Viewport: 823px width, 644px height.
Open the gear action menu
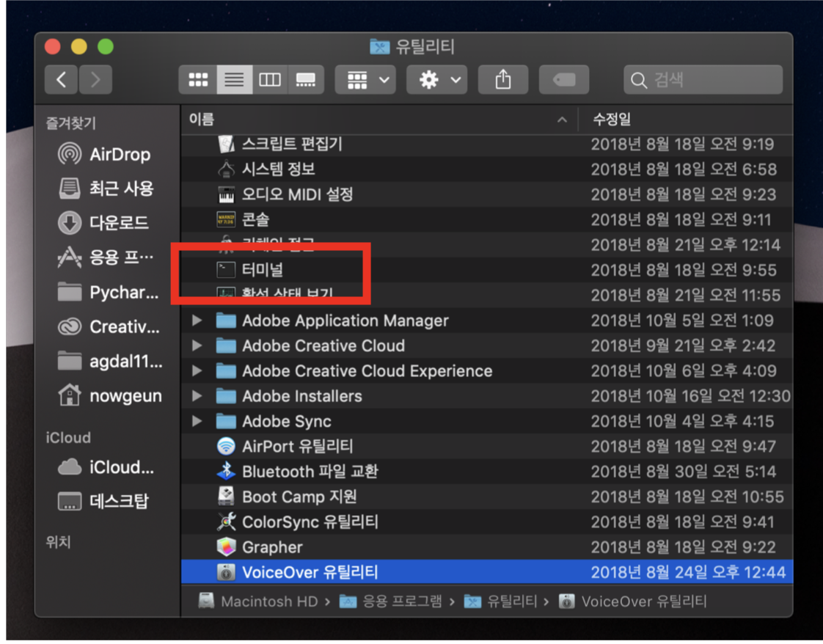coord(436,80)
